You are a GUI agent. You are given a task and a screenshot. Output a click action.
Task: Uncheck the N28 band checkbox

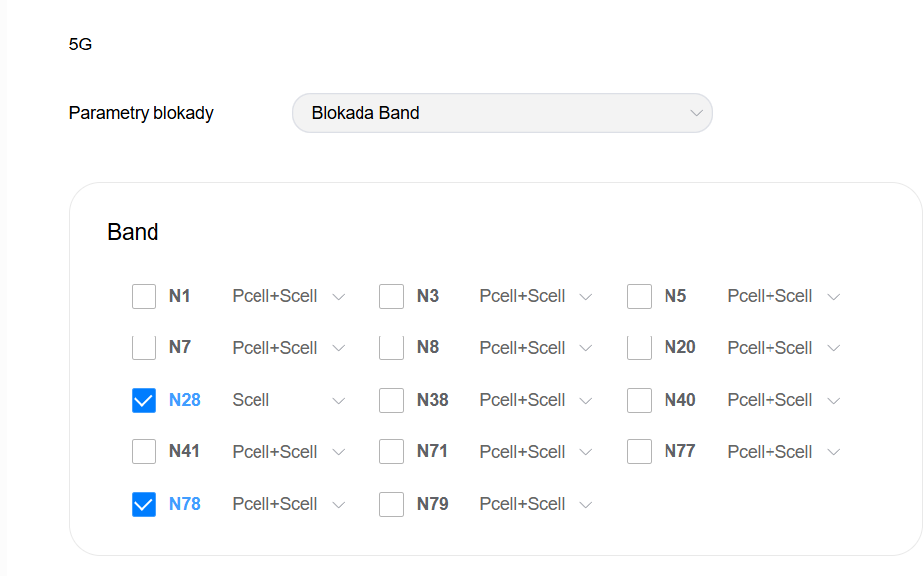pos(145,400)
